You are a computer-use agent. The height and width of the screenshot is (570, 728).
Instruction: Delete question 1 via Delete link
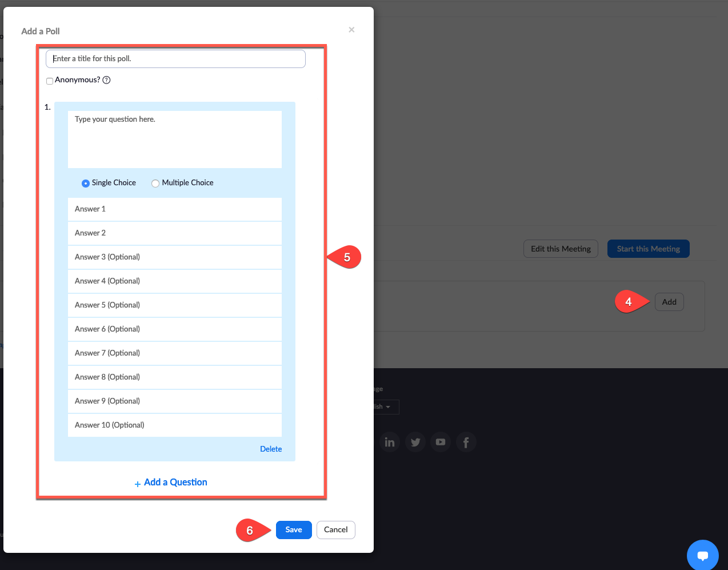271,449
